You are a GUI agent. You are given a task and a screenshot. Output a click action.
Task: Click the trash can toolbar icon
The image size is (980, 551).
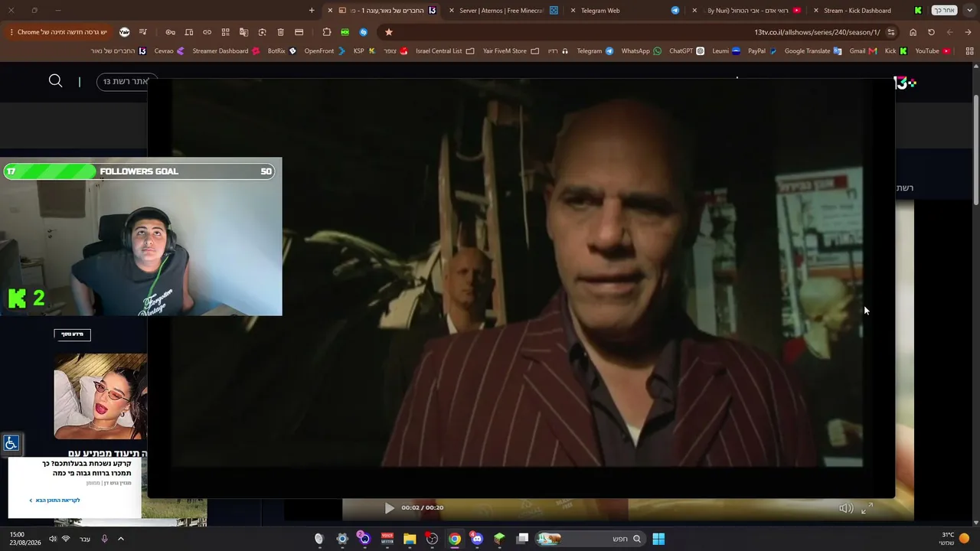click(280, 32)
